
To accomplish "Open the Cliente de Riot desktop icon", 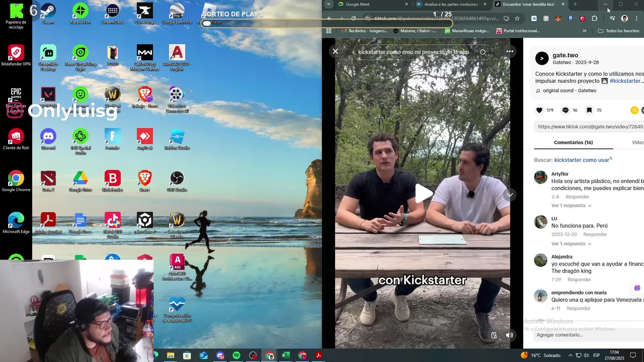I will 16,139.
